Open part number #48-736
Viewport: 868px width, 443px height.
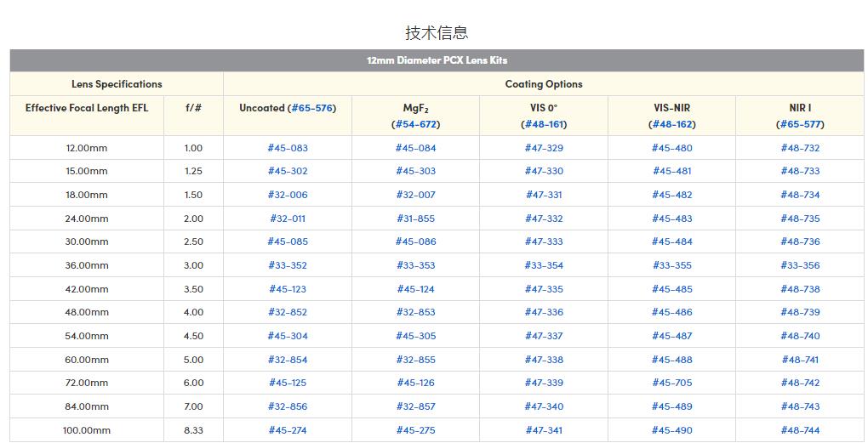click(x=800, y=241)
